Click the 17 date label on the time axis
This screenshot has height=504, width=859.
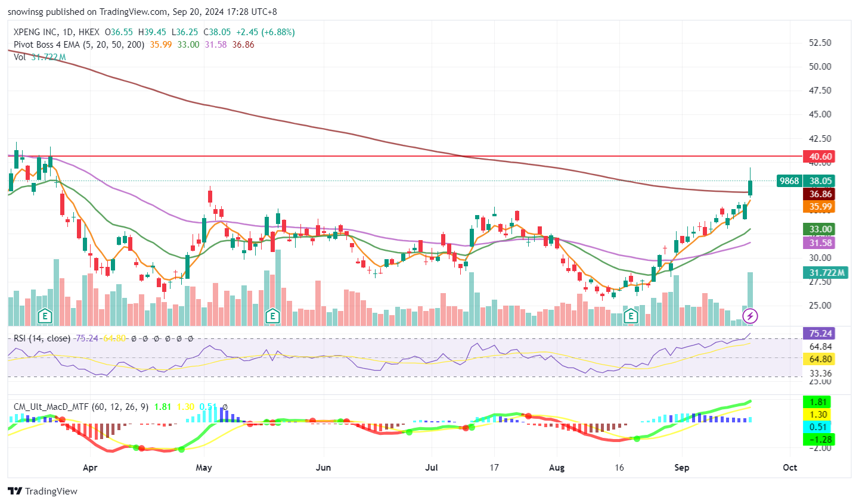tap(494, 468)
